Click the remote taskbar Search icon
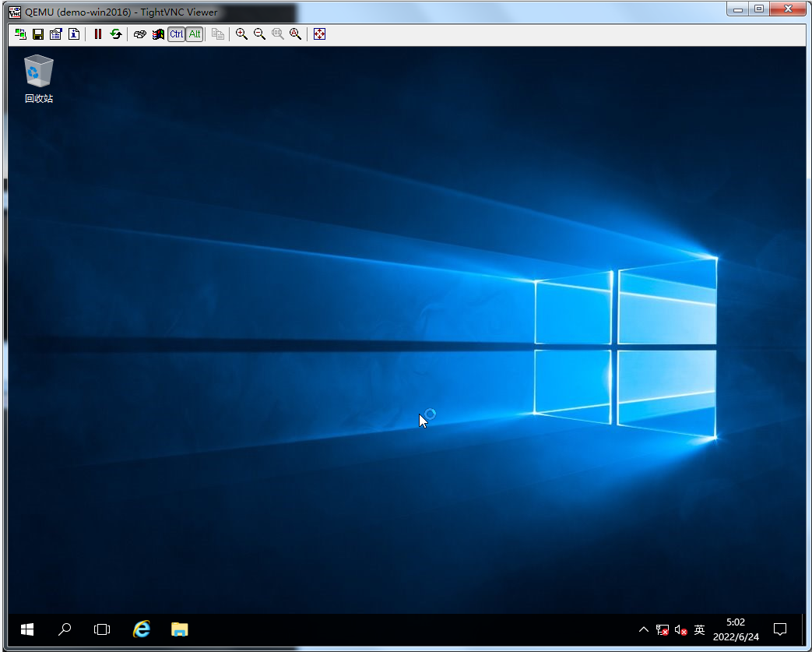Screen dimensions: 812x652 [x=64, y=629]
